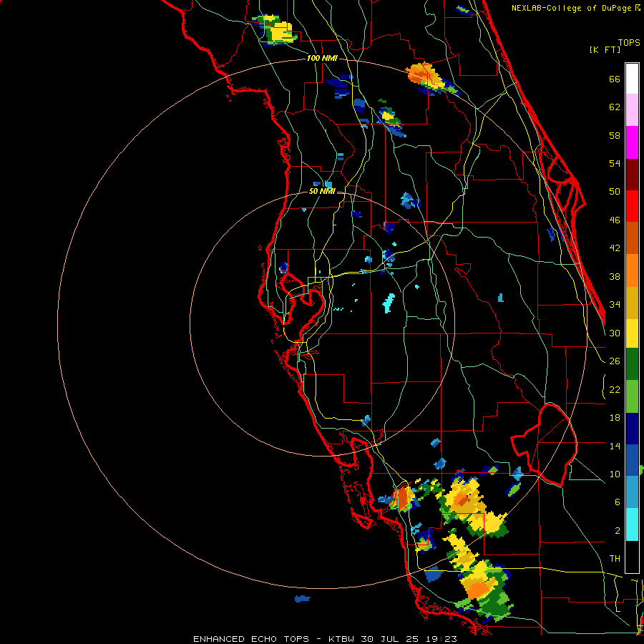This screenshot has height=644, width=644.
Task: Click the black TH band in legend
Action: [632, 557]
